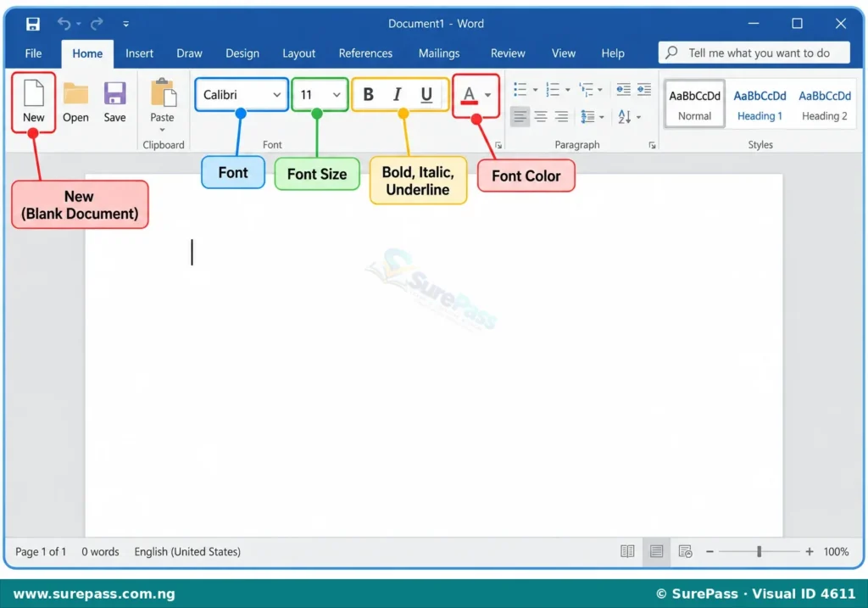Apply bullet list formatting

pos(520,89)
